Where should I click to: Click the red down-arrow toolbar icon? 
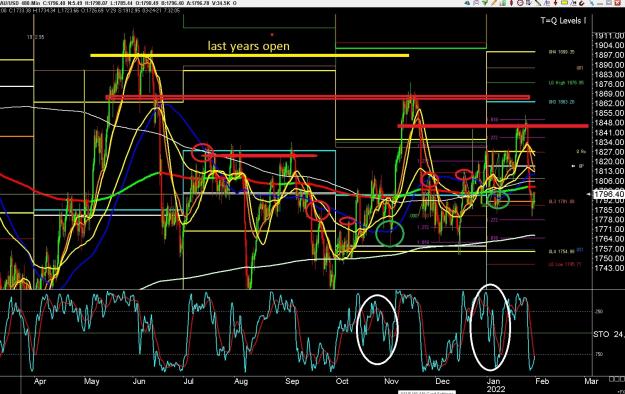[556, 2]
